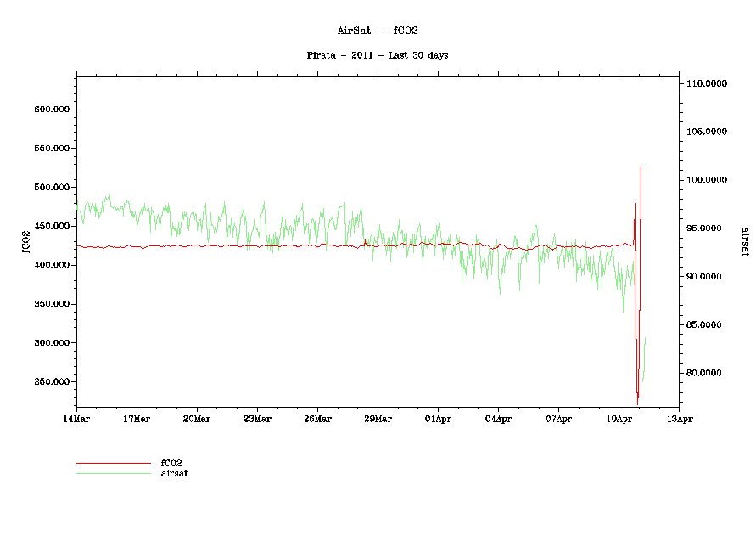The image size is (756, 535).
Task: Select the subtitle Pirata - 2011 - Last 30 days
Action: 378,55
